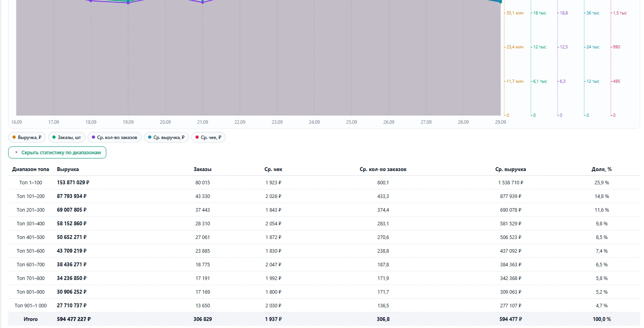Toggle the Заказы, шт legend series
The image size is (644, 328).
pos(66,137)
